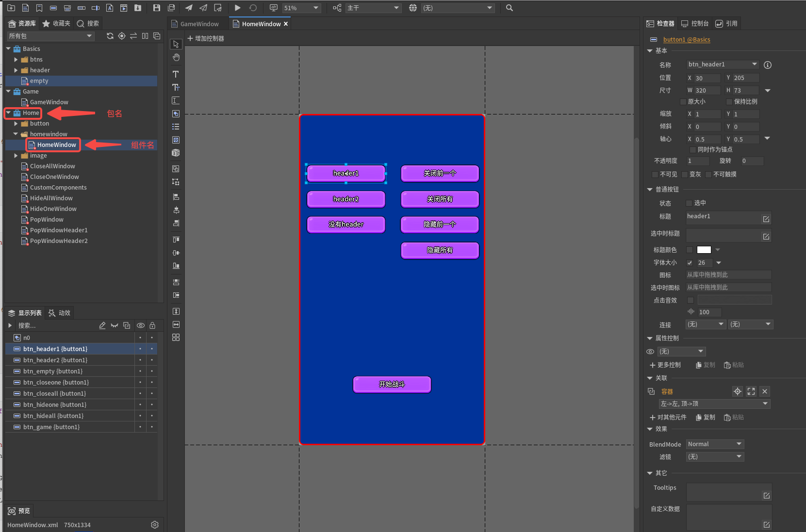The image size is (806, 532).
Task: Select the list creation tool
Action: pos(175,127)
